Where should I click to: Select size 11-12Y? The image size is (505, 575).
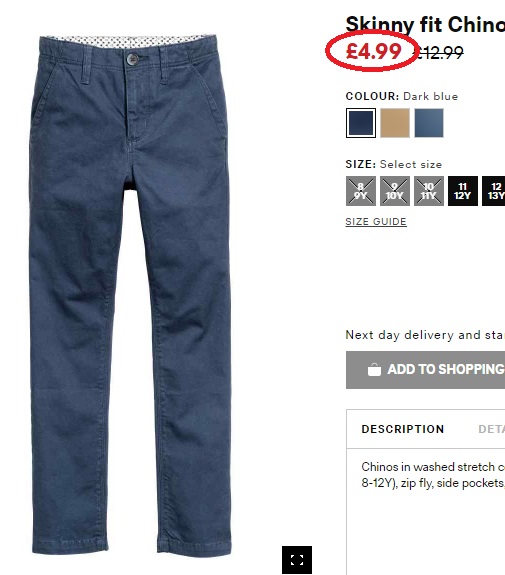463,191
